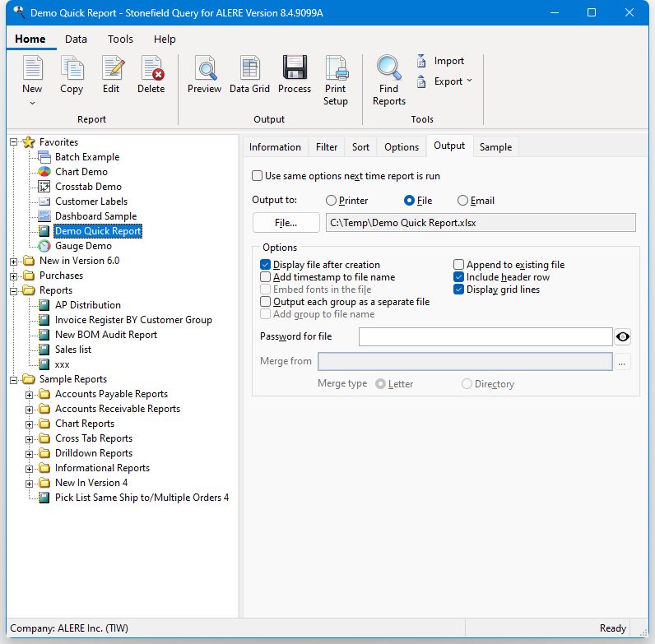The width and height of the screenshot is (655, 644).
Task: Toggle password visibility eye icon
Action: 622,336
